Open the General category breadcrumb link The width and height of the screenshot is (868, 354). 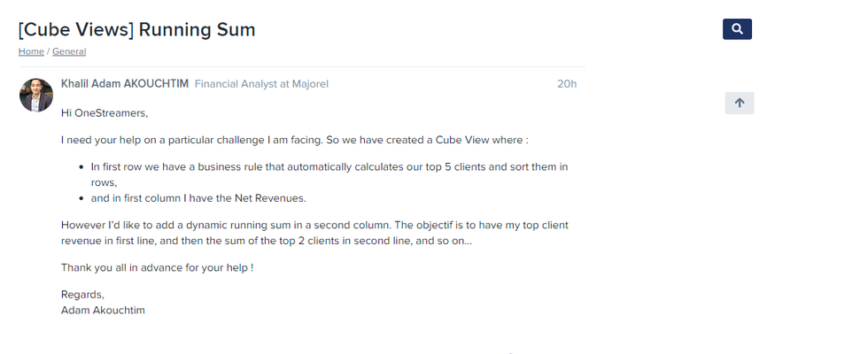point(69,51)
